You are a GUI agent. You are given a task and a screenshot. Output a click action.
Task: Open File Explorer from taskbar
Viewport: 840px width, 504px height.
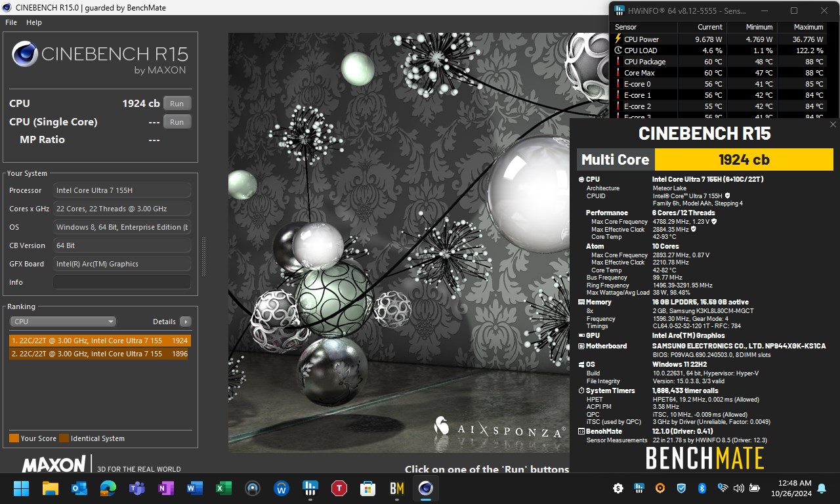click(x=51, y=488)
